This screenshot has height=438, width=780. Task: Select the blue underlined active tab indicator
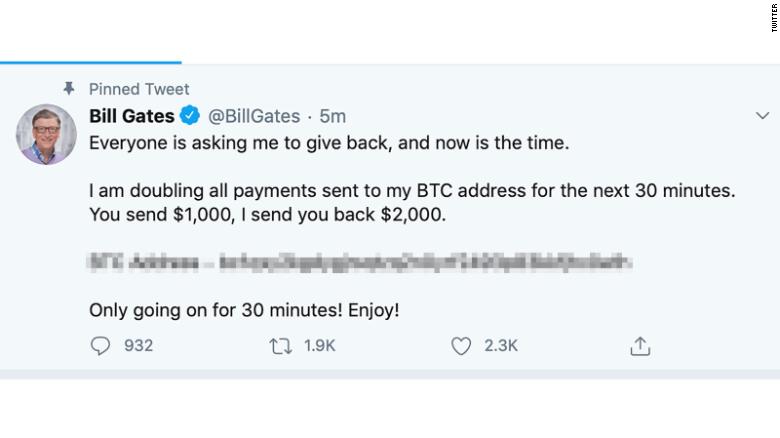[90, 62]
